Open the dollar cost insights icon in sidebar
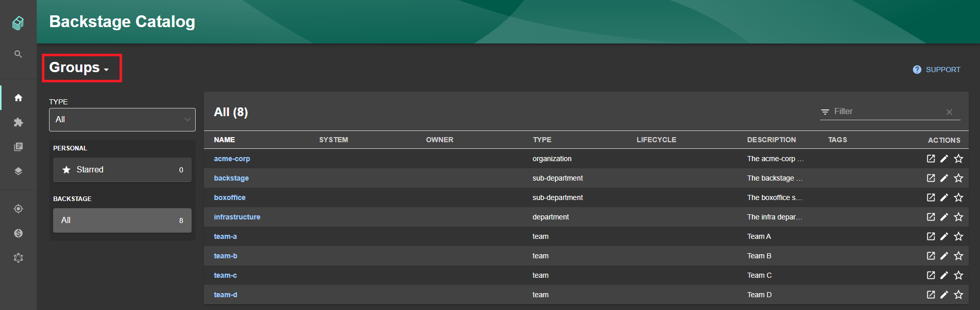Viewport: 980px width, 310px height. 18,233
